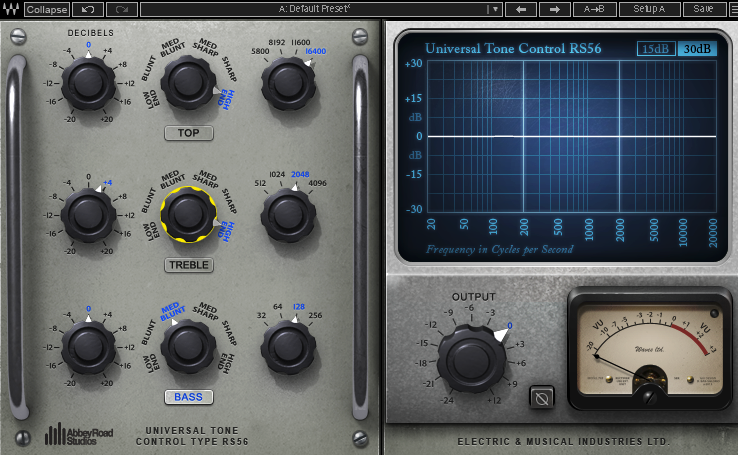The width and height of the screenshot is (738, 455).
Task: Click the DECIBELS heading label
Action: click(91, 33)
